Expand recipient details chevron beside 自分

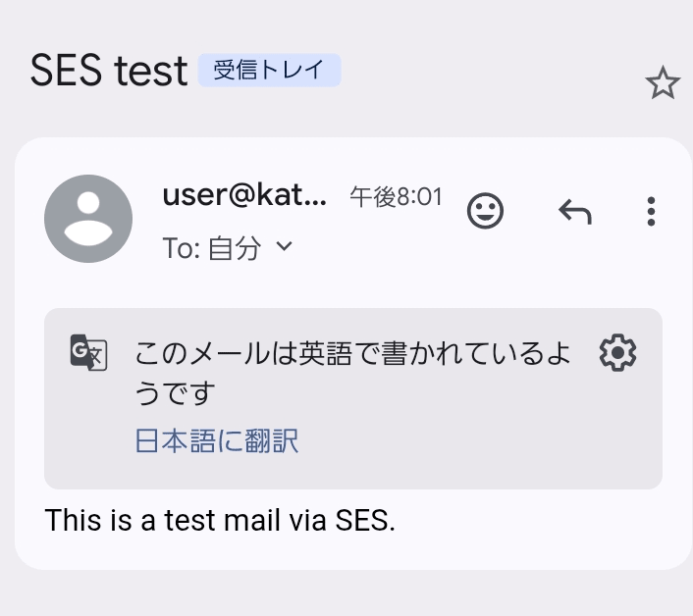click(x=285, y=247)
